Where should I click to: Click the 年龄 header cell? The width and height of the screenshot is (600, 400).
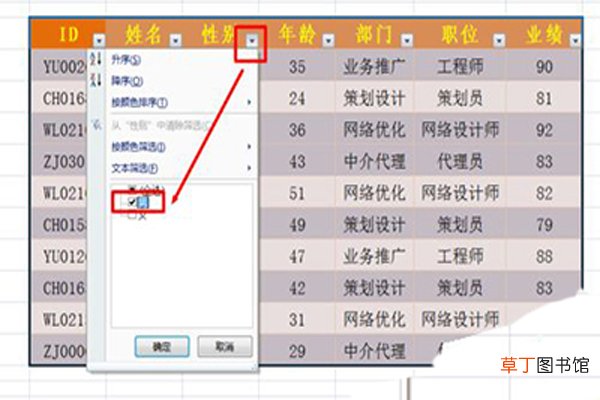click(297, 34)
